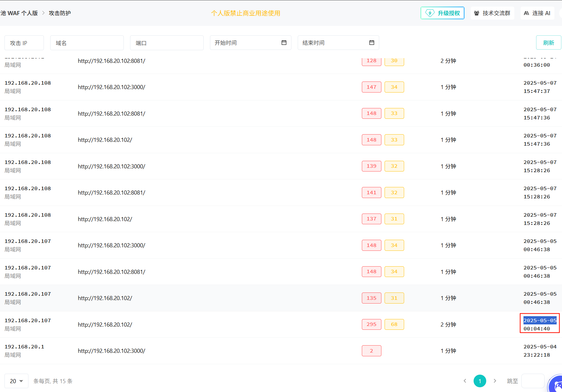The image size is (562, 392).
Task: Click red badge 139
Action: 372,166
